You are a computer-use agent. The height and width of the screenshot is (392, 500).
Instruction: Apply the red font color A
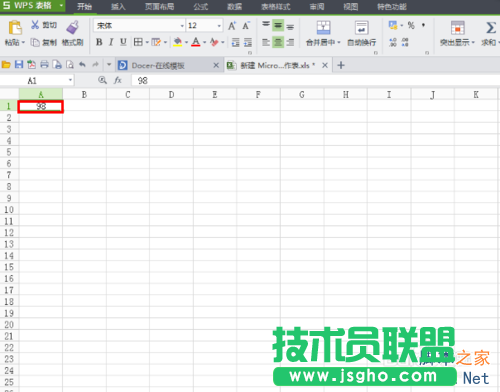point(196,42)
